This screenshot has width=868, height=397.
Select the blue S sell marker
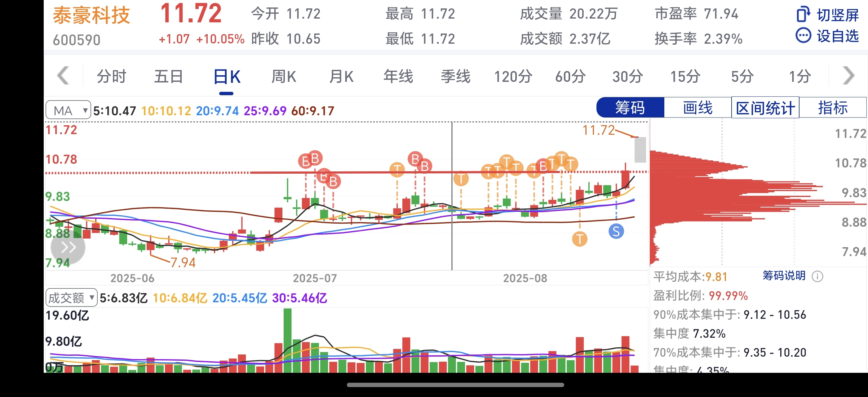(x=616, y=231)
